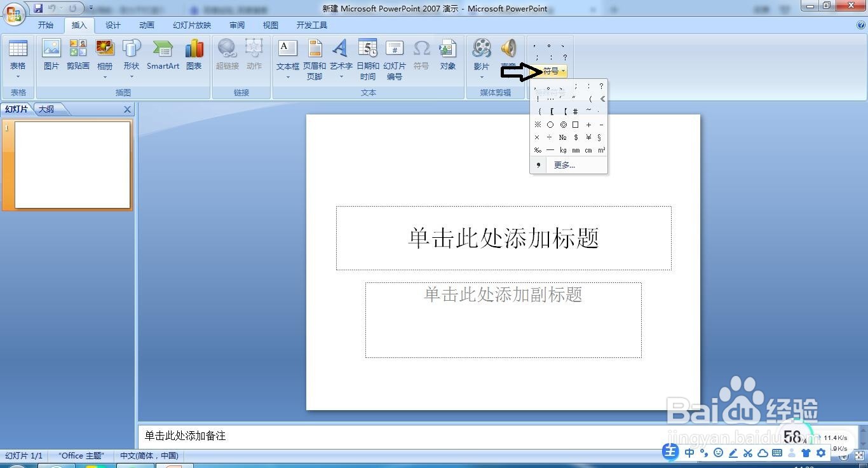Expand the table (表格) dropdown

click(x=18, y=77)
